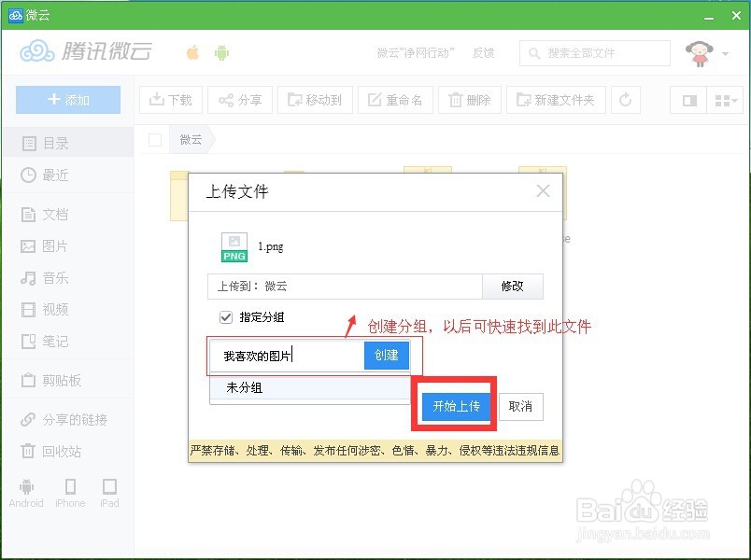Uncheck the 指定分组 group checkbox
The width and height of the screenshot is (751, 560).
click(x=224, y=315)
